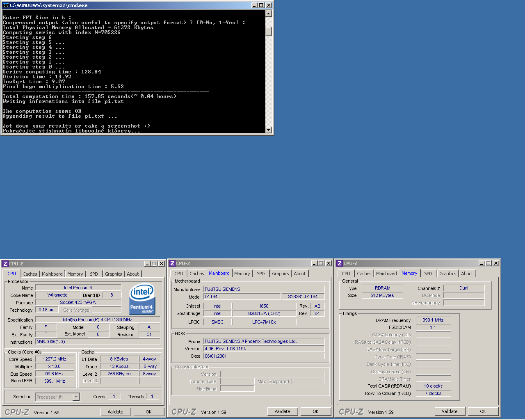The image size is (525, 420).
Task: Click the Package value Socket 423 mPGA
Action: pyautogui.click(x=78, y=302)
